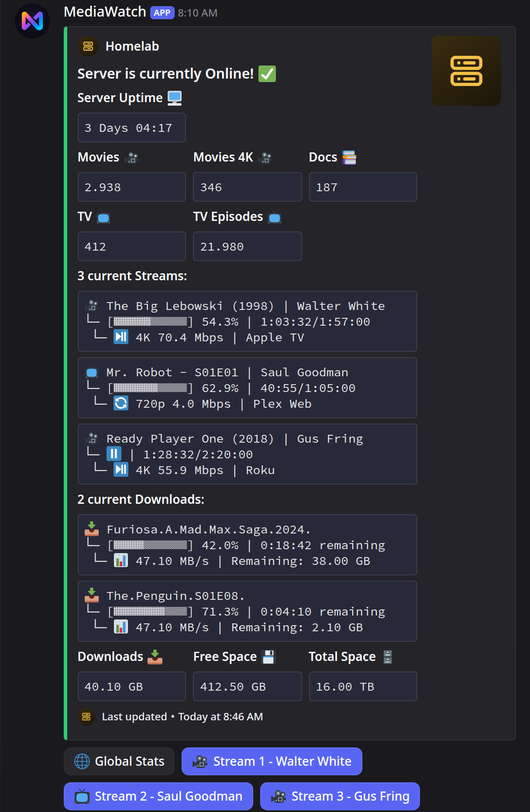The image size is (530, 812).
Task: Click the Free Space value 412.50 GB
Action: point(233,687)
